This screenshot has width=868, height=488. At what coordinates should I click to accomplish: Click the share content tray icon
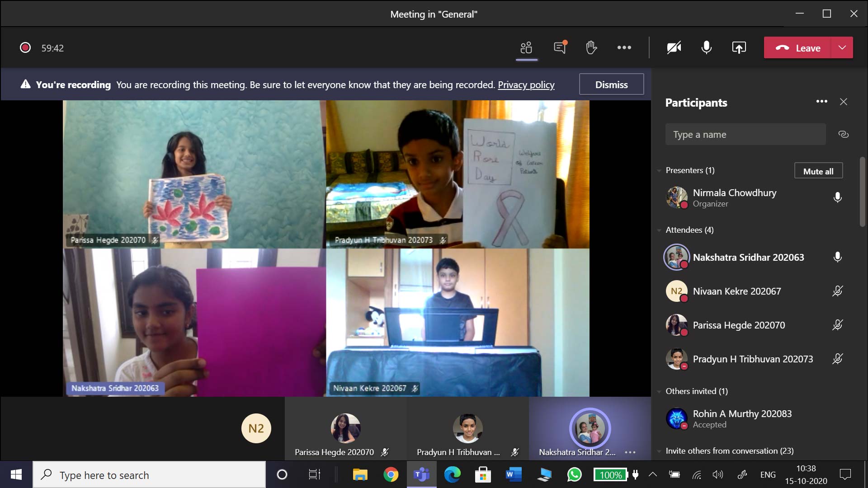pyautogui.click(x=739, y=47)
